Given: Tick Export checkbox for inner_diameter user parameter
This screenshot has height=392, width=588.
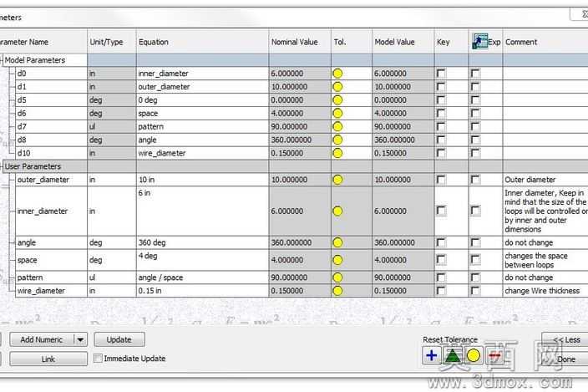Looking at the screenshot, I should [x=475, y=211].
